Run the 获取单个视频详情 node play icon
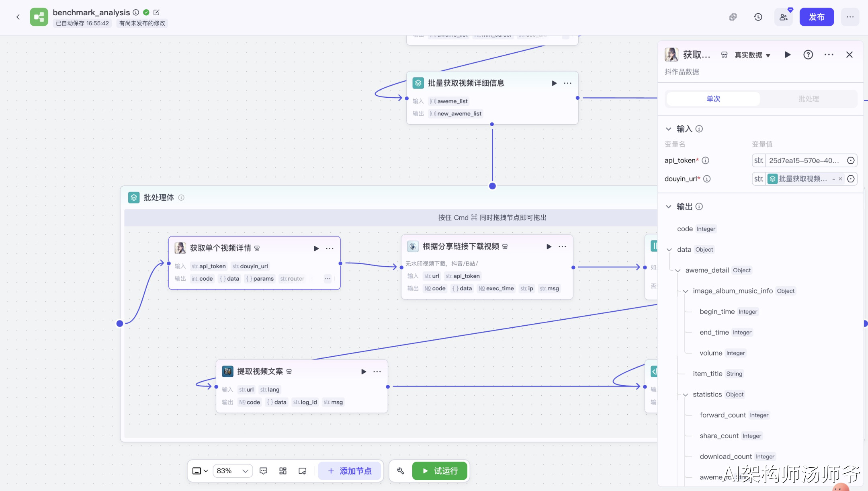Viewport: 868px width, 491px height. [316, 249]
